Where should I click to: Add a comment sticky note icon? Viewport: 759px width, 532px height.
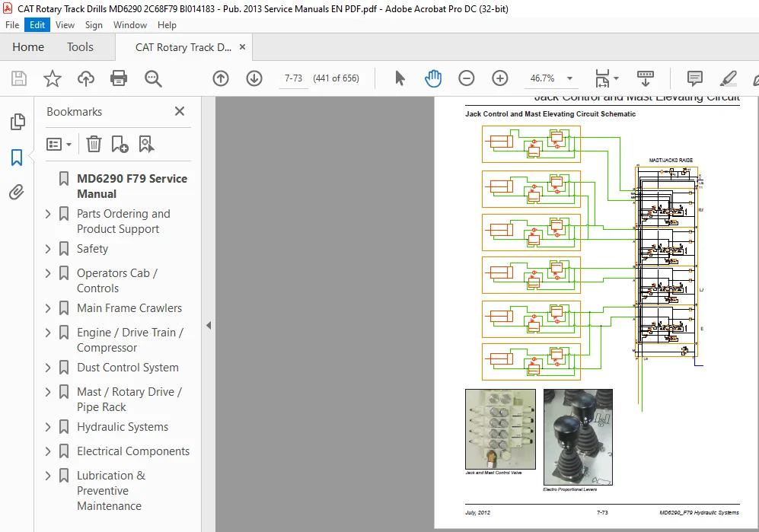694,78
